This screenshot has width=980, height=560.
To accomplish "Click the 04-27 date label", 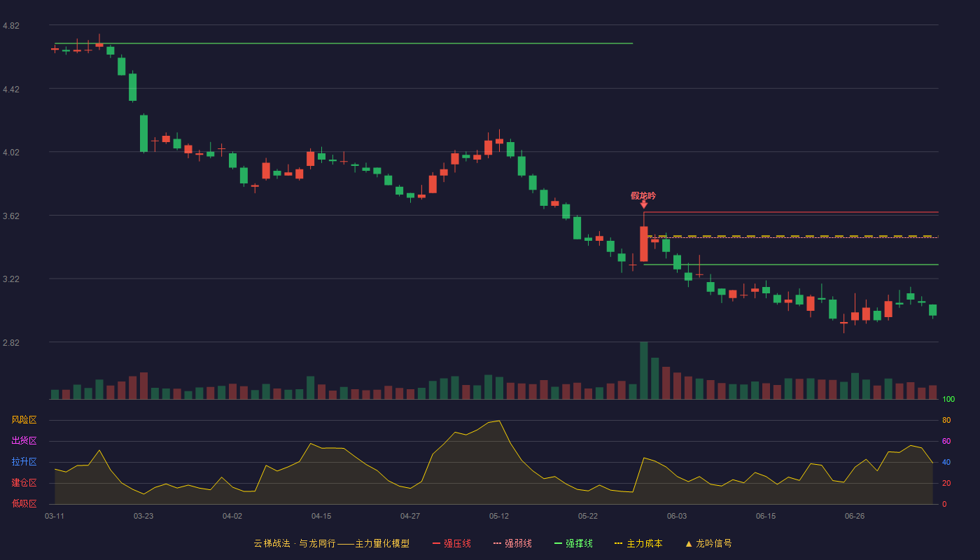I will (x=410, y=516).
